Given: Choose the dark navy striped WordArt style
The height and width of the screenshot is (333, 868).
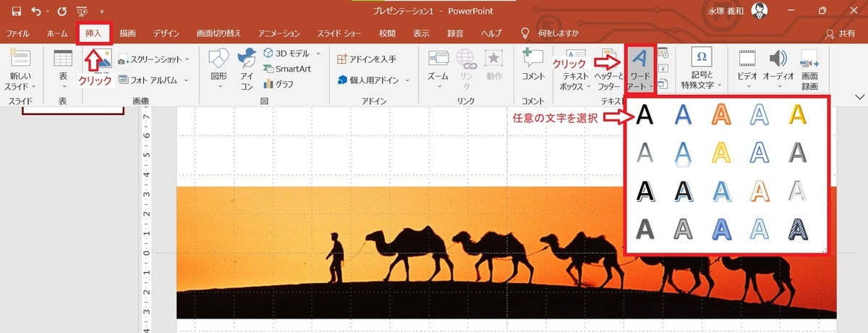Looking at the screenshot, I should pyautogui.click(x=797, y=229).
